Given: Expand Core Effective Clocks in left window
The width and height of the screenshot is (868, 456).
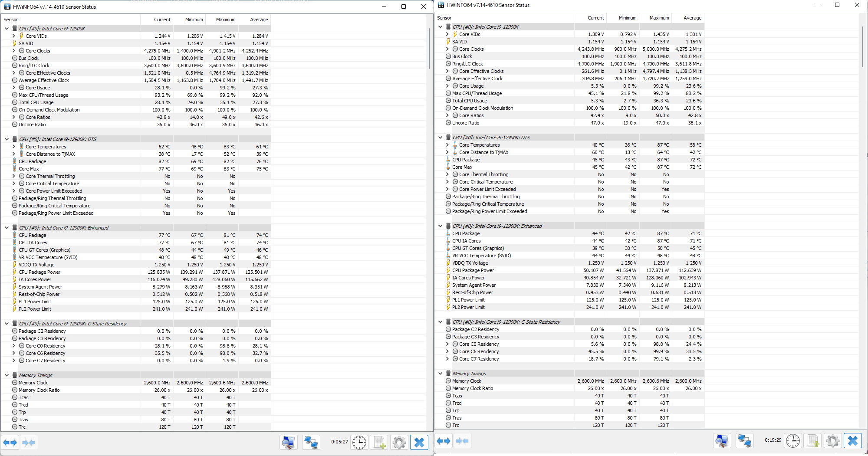Looking at the screenshot, I should point(14,73).
